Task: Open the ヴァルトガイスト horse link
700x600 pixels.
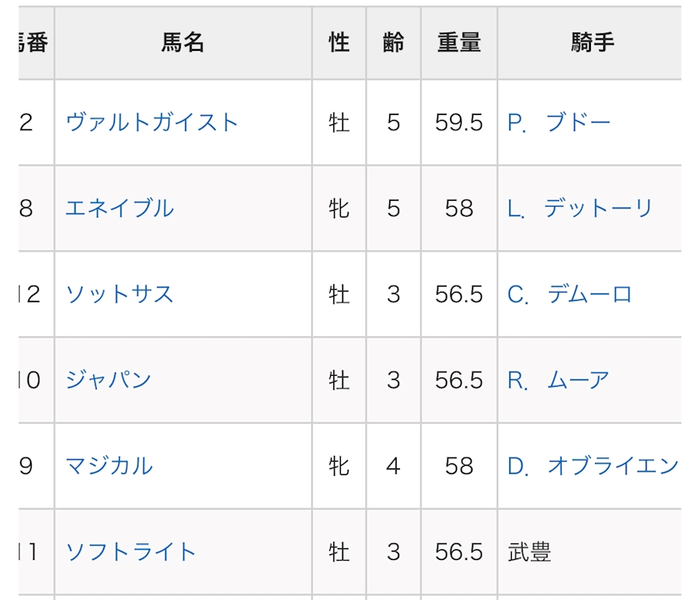Action: 152,122
